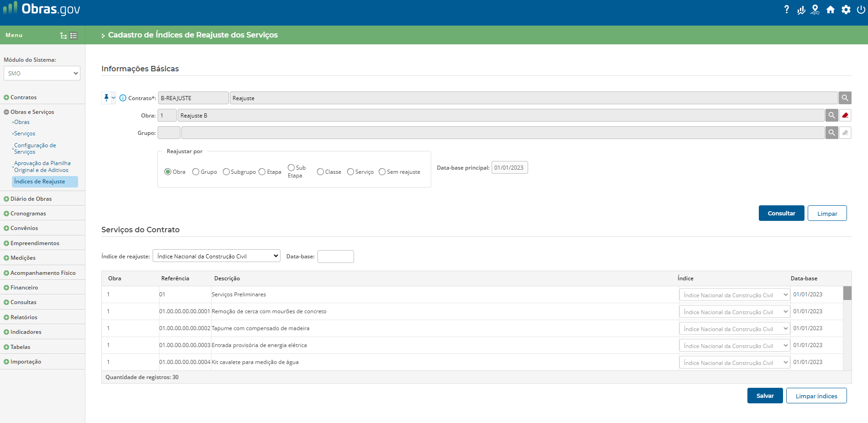Choose the Sem reajuste radio option
Image resolution: width=868 pixels, height=423 pixels.
coord(382,172)
